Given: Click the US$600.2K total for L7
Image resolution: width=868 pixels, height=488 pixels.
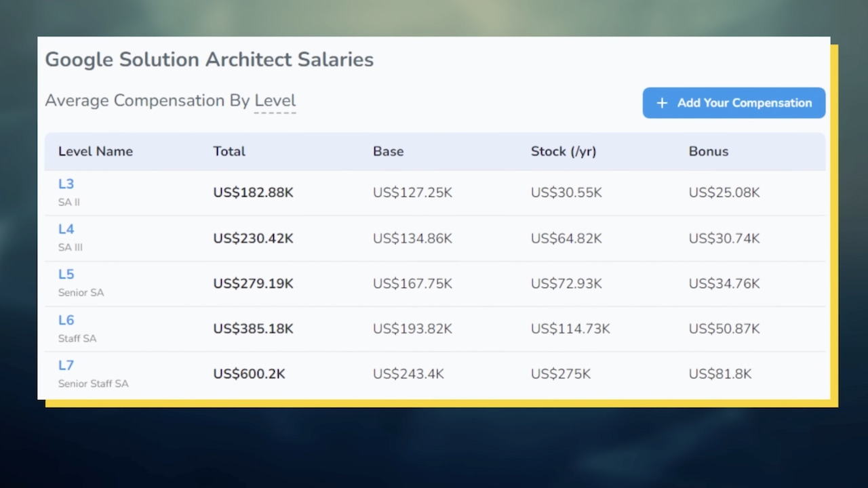Looking at the screenshot, I should tap(249, 374).
